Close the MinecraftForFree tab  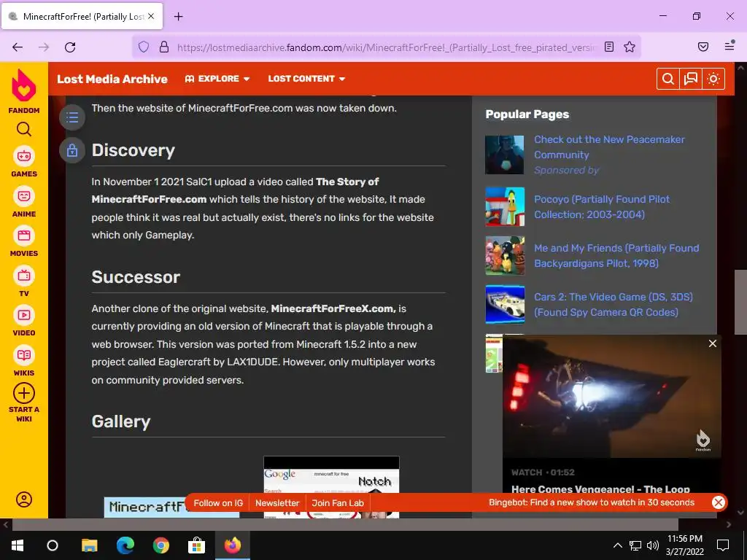click(x=151, y=16)
